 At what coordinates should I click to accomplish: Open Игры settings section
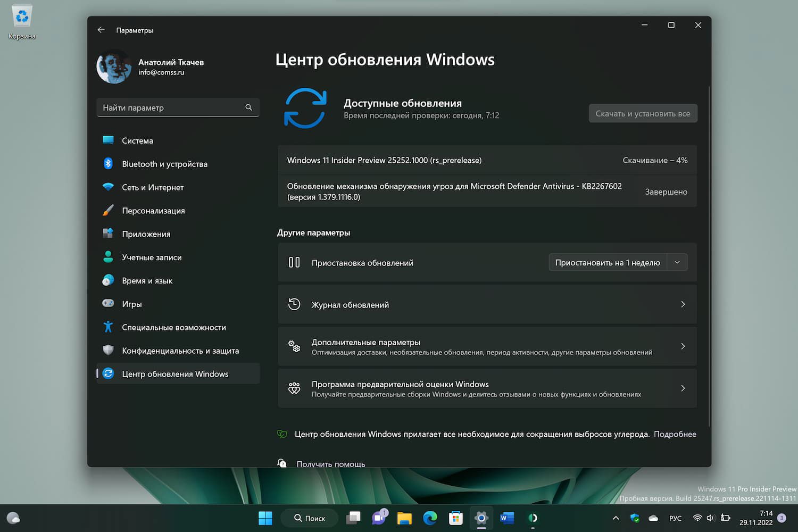click(131, 304)
